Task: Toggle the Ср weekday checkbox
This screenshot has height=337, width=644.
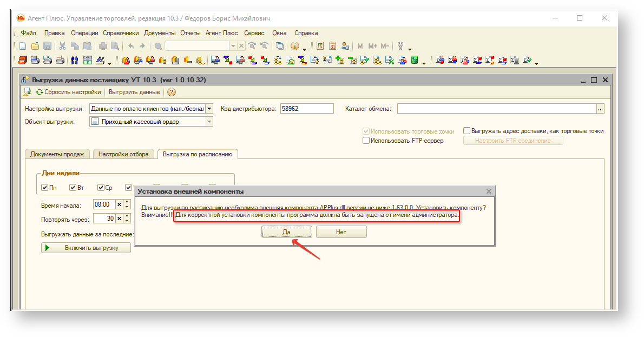Action: point(101,188)
